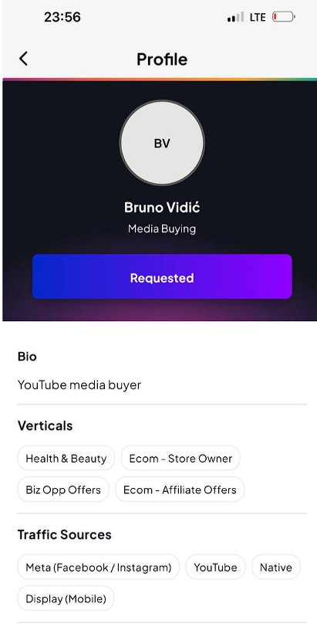Tap the LTE network indicator
317x644 pixels.
click(x=258, y=17)
